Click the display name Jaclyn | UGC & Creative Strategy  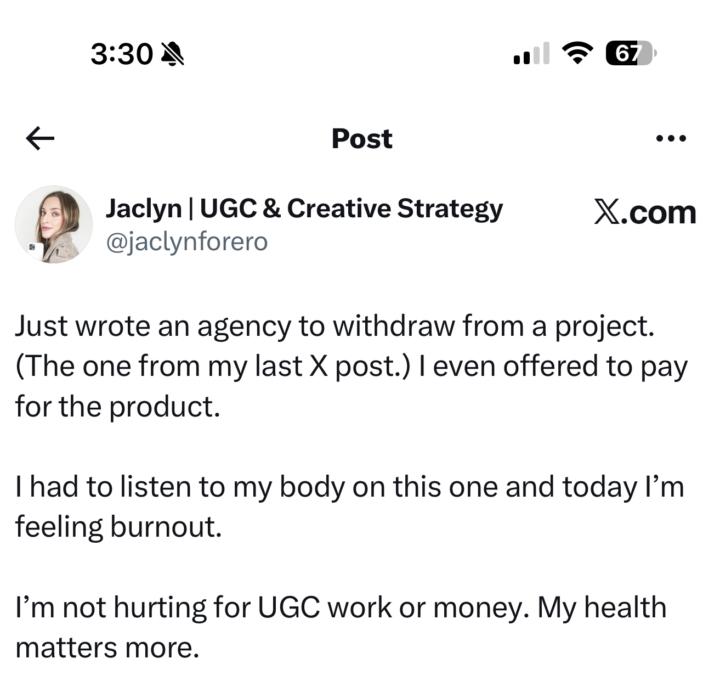(x=304, y=209)
